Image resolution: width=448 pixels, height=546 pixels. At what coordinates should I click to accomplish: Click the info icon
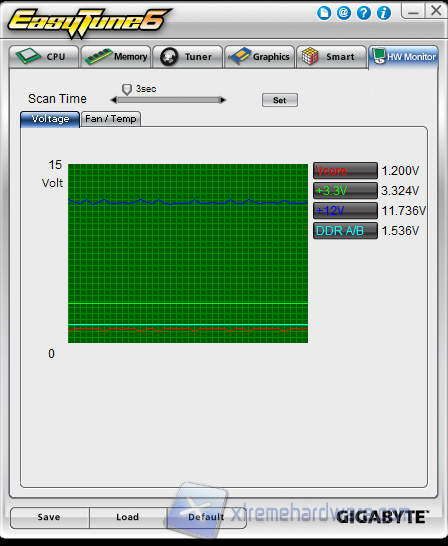click(x=384, y=13)
